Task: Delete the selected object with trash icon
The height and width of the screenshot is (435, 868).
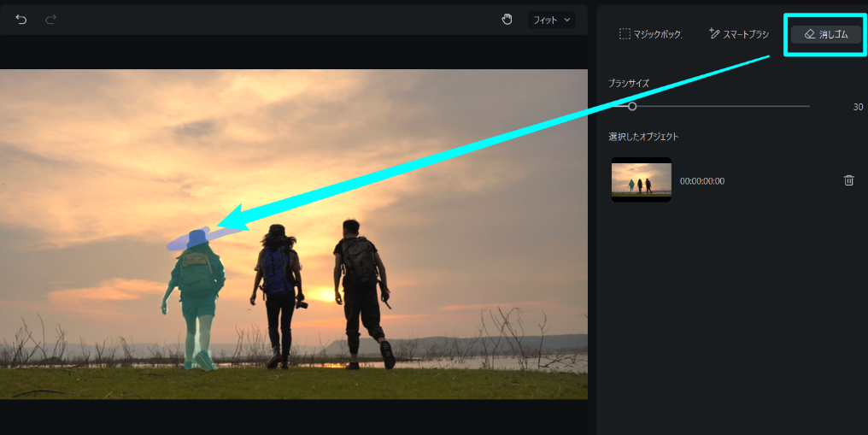Action: pos(848,180)
